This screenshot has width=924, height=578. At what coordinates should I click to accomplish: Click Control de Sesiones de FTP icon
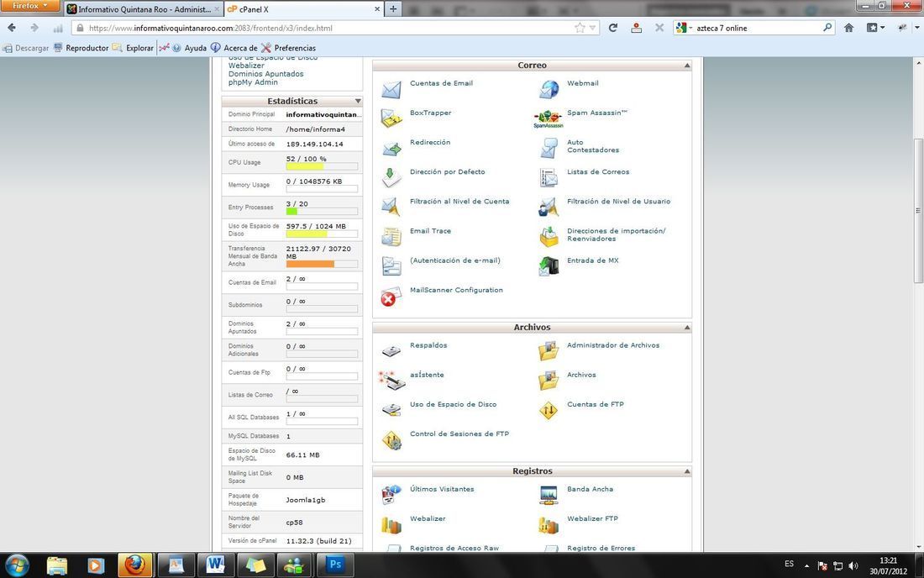(x=391, y=440)
